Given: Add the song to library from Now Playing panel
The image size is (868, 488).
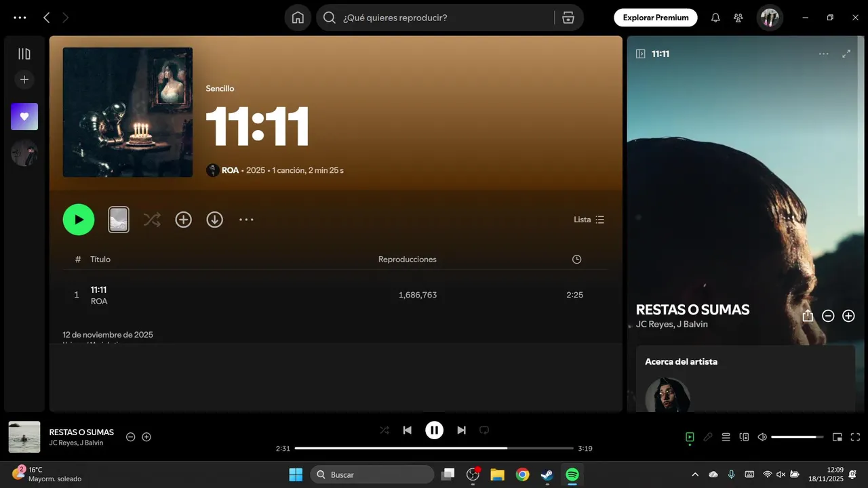Looking at the screenshot, I should (x=848, y=316).
